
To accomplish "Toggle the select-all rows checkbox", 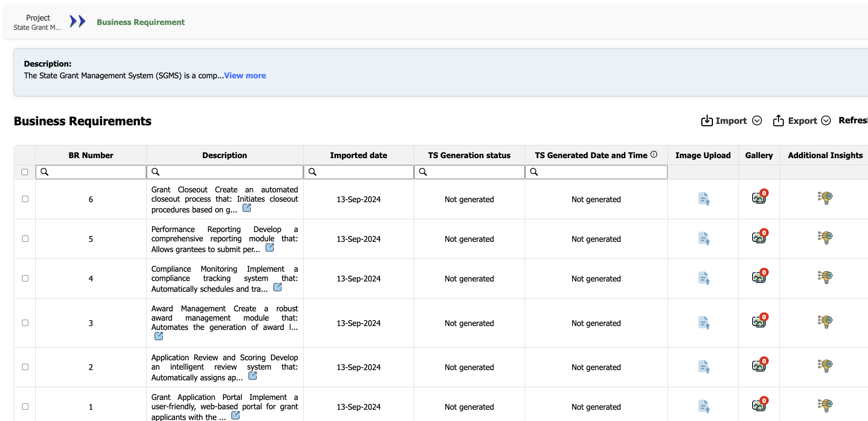I will (x=25, y=172).
